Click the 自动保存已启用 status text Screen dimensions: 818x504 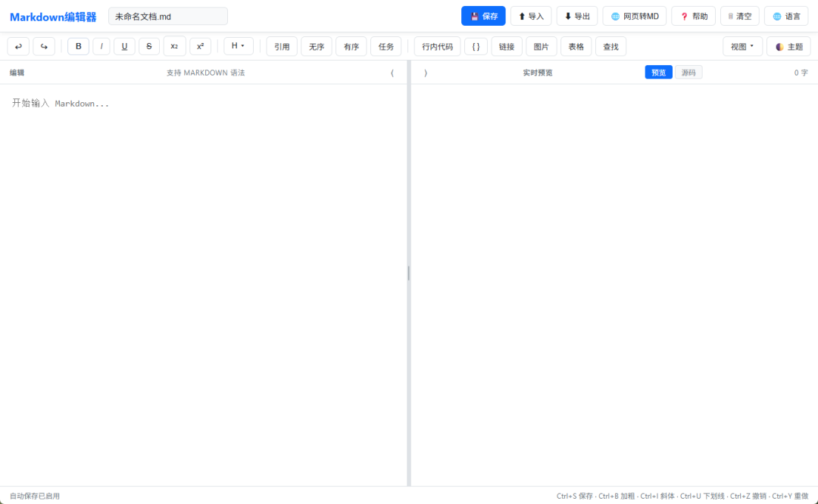point(34,496)
